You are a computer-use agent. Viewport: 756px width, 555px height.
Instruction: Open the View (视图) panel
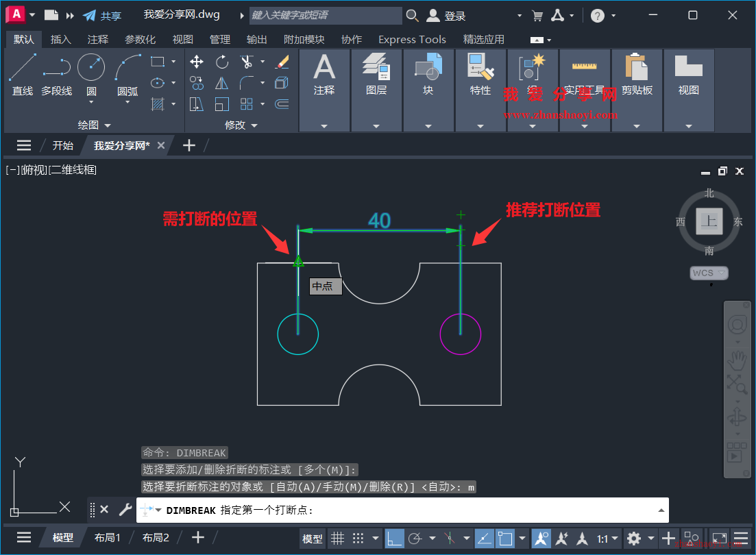click(689, 90)
